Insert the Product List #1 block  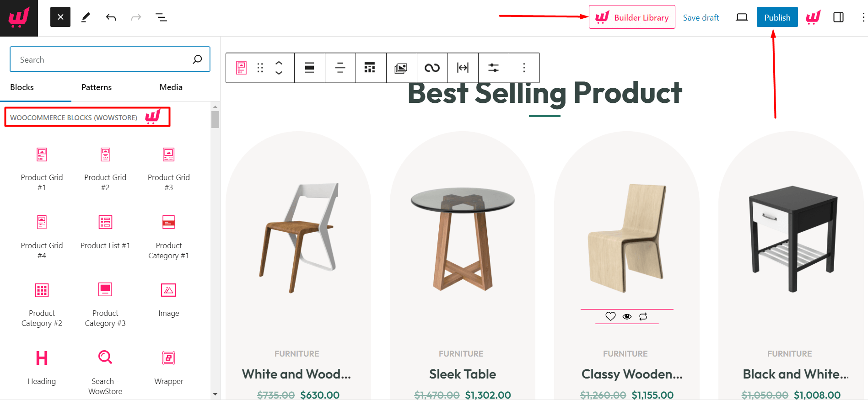coord(105,233)
